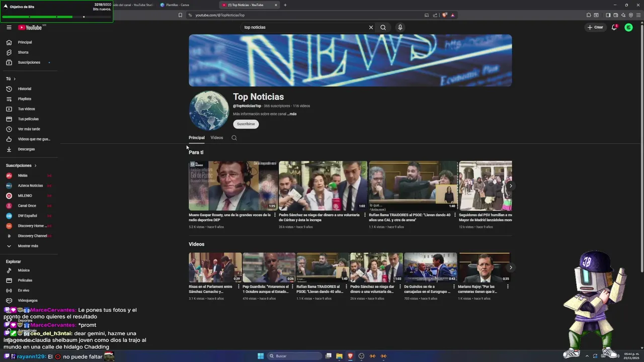Click the Brave Rewards triangle icon
Image resolution: width=644 pixels, height=362 pixels.
453,15
